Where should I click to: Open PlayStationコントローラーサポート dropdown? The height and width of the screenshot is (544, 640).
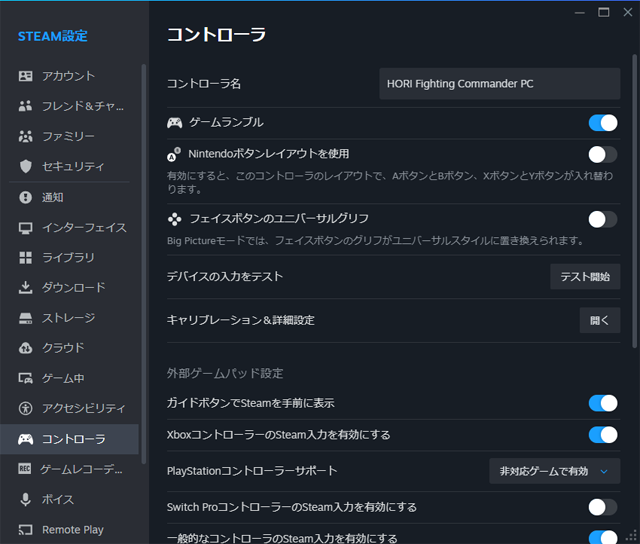(x=555, y=471)
